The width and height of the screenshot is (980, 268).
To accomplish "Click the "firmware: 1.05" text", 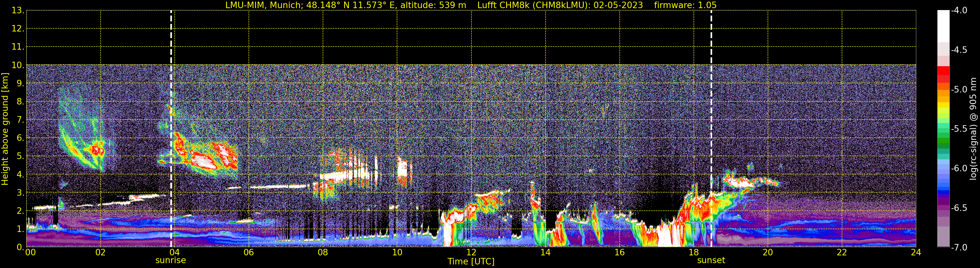I will tap(685, 5).
